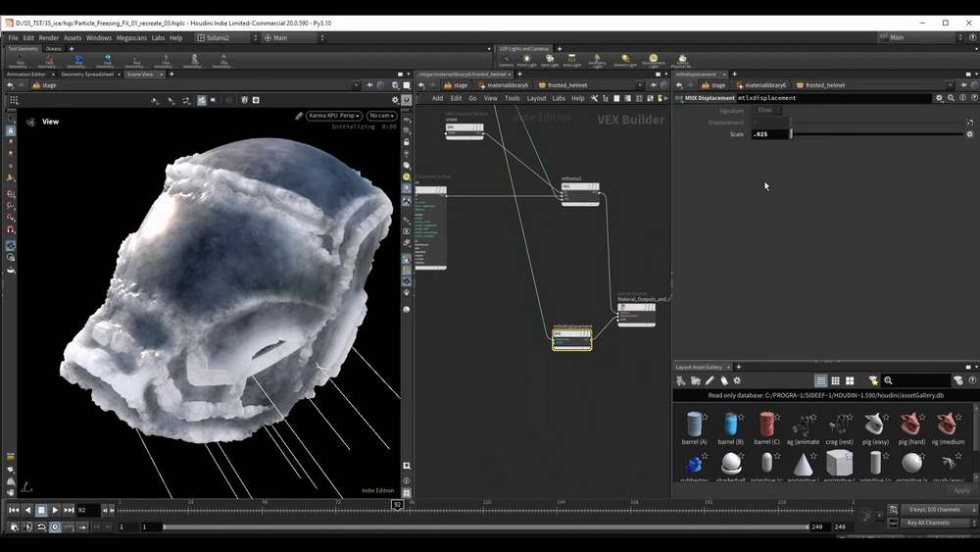Click the Scale parameter gear icon
980x552 pixels.
969,134
